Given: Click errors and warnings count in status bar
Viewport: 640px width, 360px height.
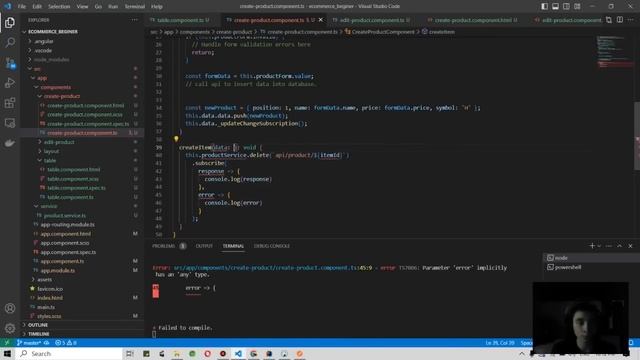Looking at the screenshot, I should point(66,342).
